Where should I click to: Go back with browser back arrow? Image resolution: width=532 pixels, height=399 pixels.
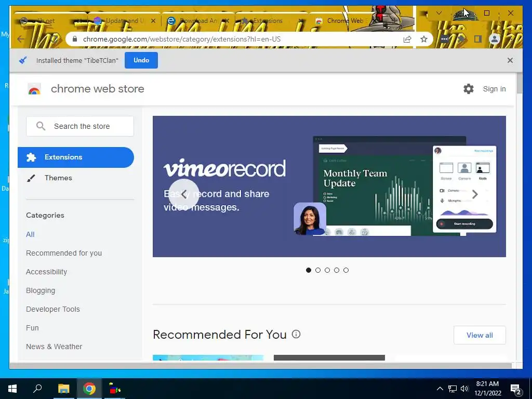coord(20,39)
